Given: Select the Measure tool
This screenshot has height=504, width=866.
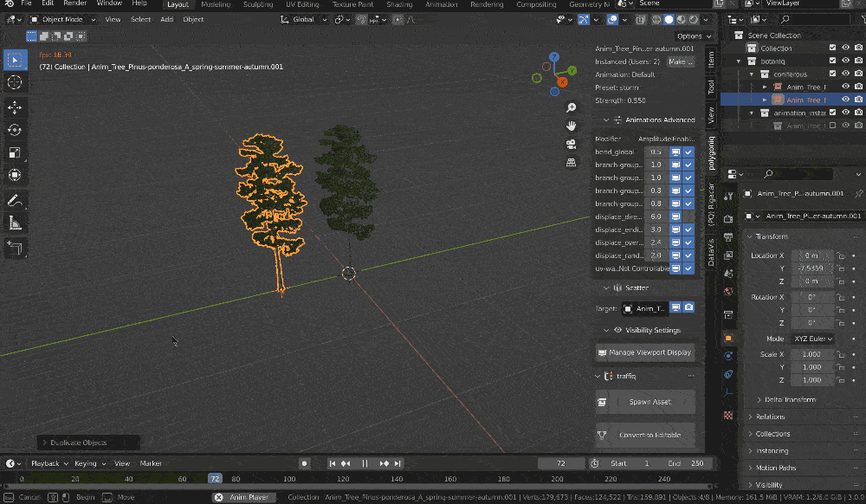Looking at the screenshot, I should pos(15,223).
